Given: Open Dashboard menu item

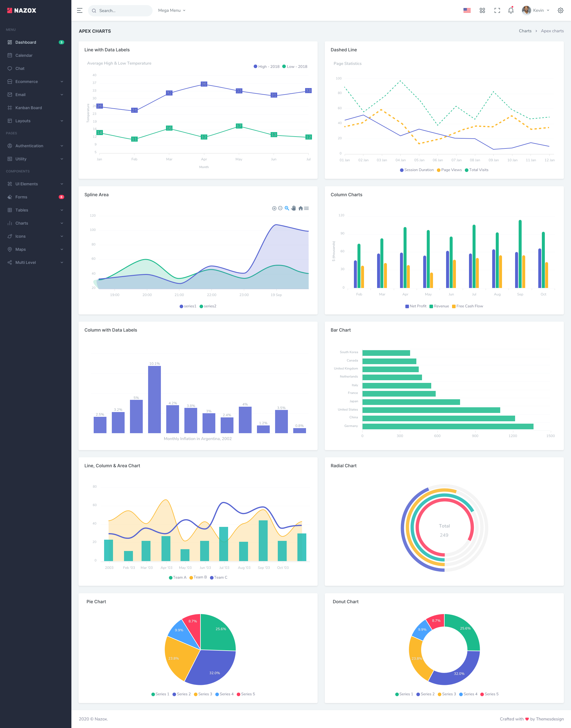Looking at the screenshot, I should tap(35, 42).
